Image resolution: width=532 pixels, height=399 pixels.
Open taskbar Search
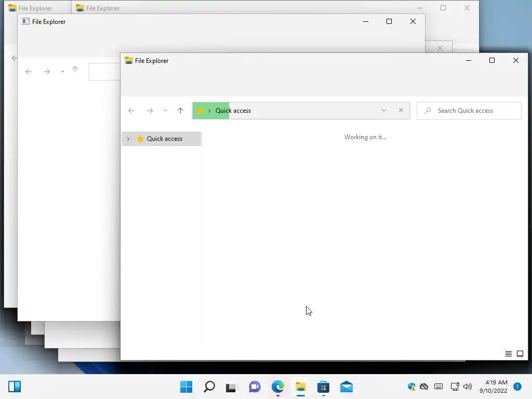(x=209, y=387)
